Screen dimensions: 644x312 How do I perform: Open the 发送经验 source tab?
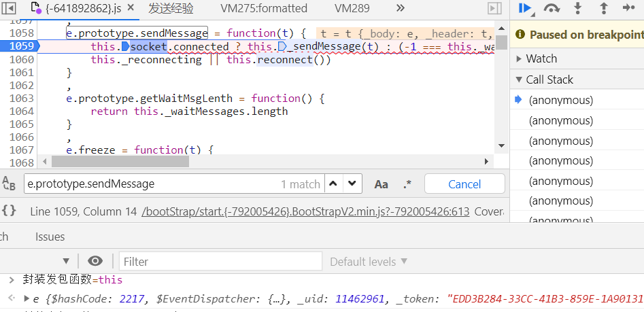coord(171,8)
